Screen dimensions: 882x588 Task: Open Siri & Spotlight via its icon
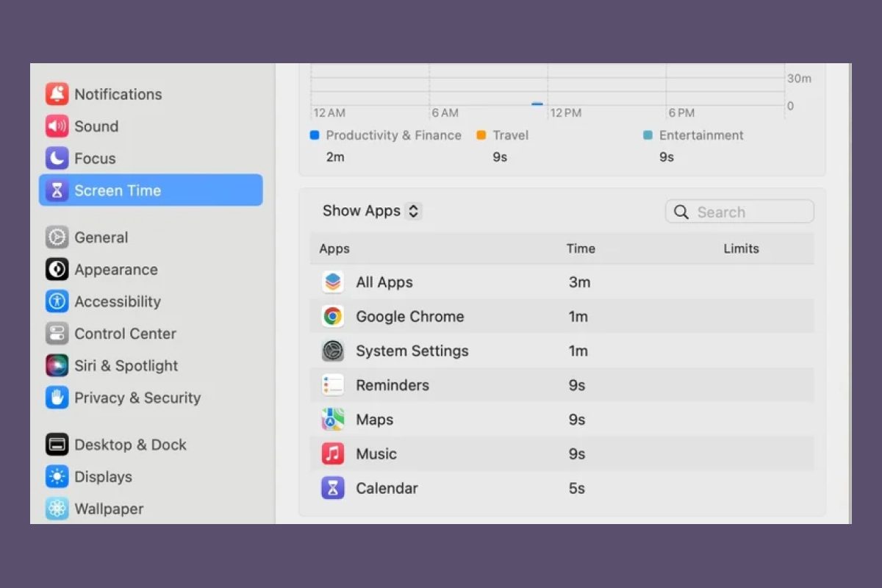[x=57, y=365]
